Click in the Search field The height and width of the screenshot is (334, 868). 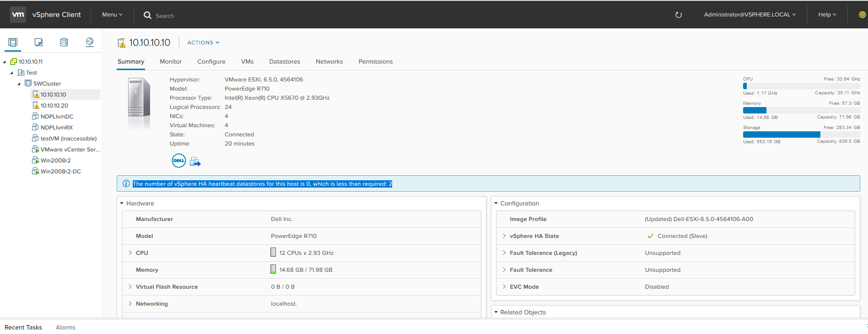(165, 16)
